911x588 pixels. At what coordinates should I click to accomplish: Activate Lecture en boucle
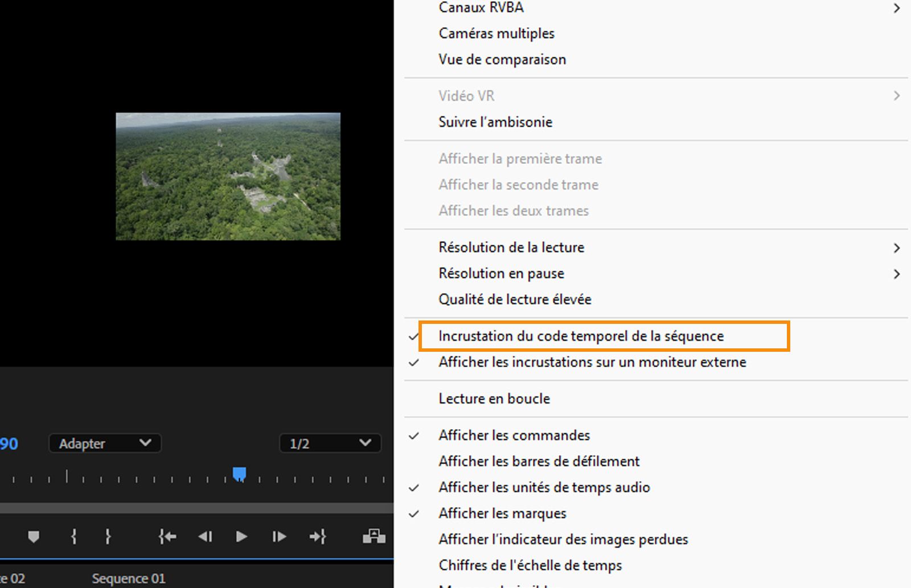[494, 398]
